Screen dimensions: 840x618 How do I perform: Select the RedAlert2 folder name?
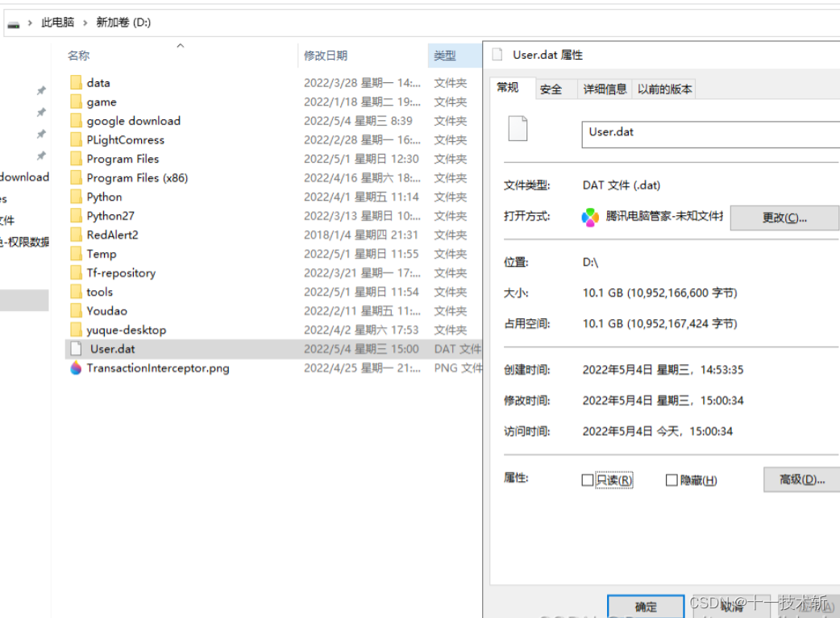113,234
